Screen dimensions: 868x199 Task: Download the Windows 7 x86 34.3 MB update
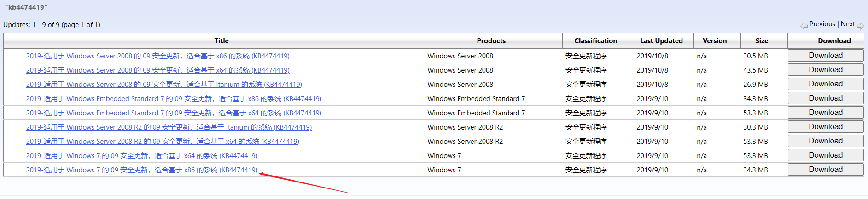[x=826, y=170]
